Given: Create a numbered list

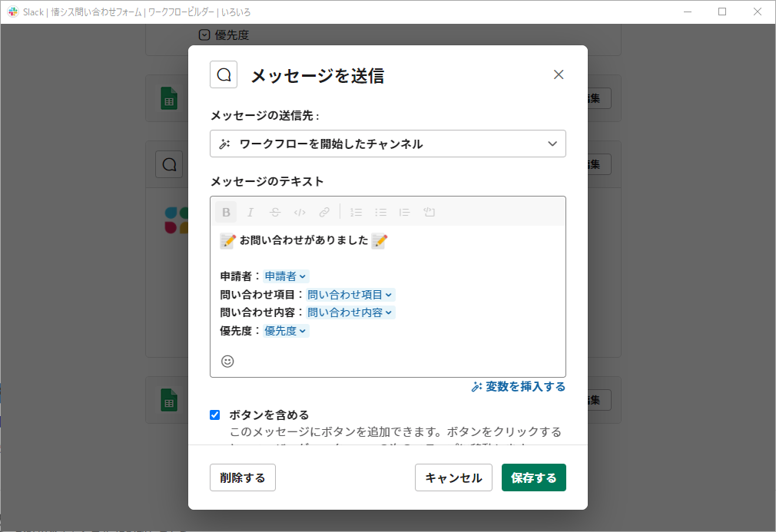Looking at the screenshot, I should coord(356,212).
